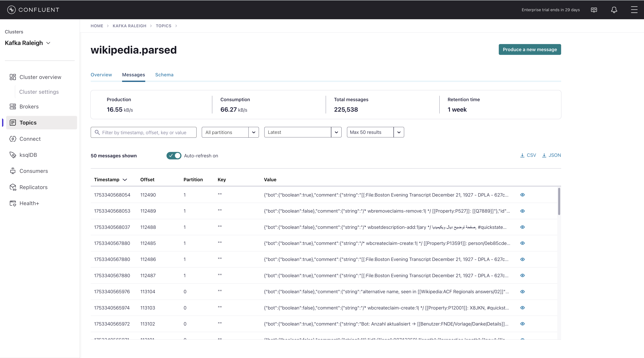Open the documentation book icon
This screenshot has height=358, width=644.
pos(594,10)
